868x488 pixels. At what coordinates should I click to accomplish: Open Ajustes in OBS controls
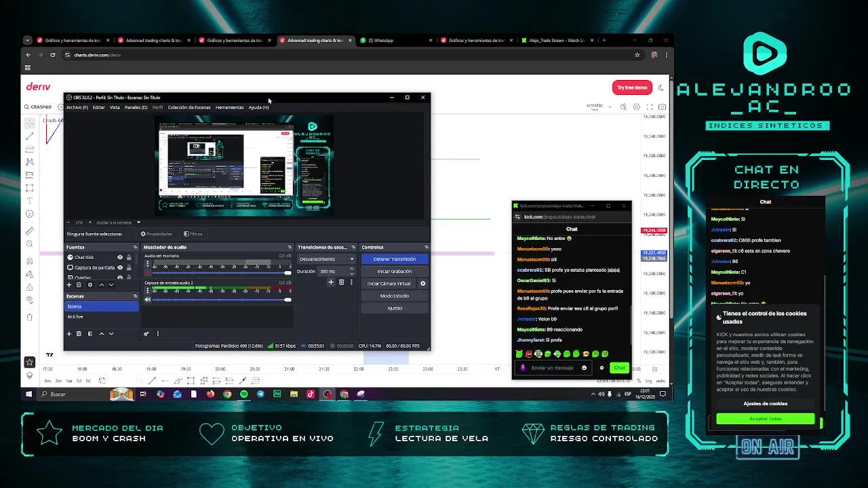point(395,308)
